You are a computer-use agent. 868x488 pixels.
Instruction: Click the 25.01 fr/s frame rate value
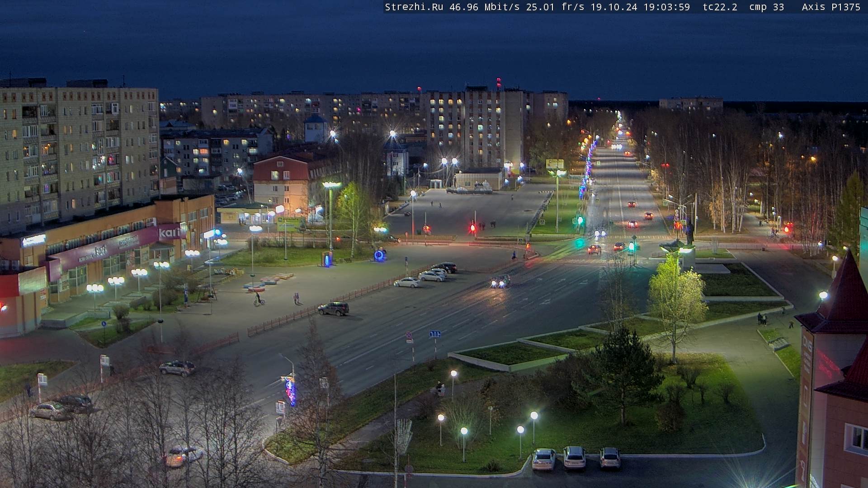pos(555,7)
